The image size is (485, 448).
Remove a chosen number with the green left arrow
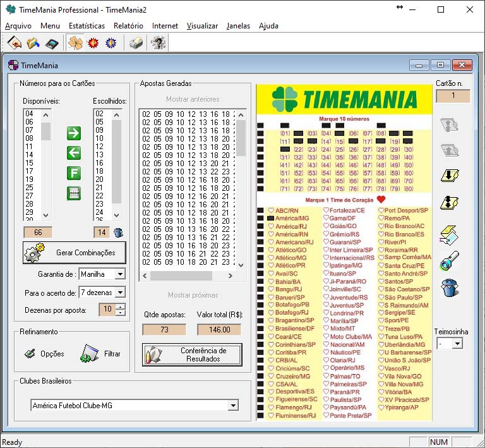click(74, 153)
